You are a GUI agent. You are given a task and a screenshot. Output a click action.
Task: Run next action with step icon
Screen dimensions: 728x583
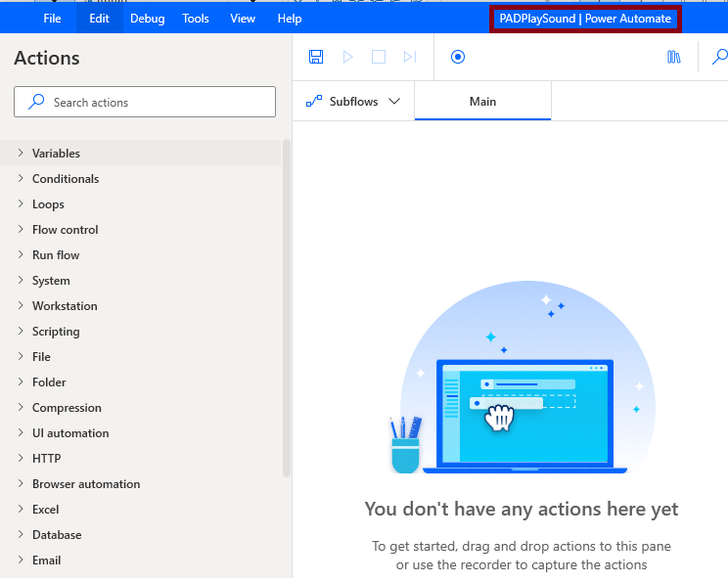410,57
